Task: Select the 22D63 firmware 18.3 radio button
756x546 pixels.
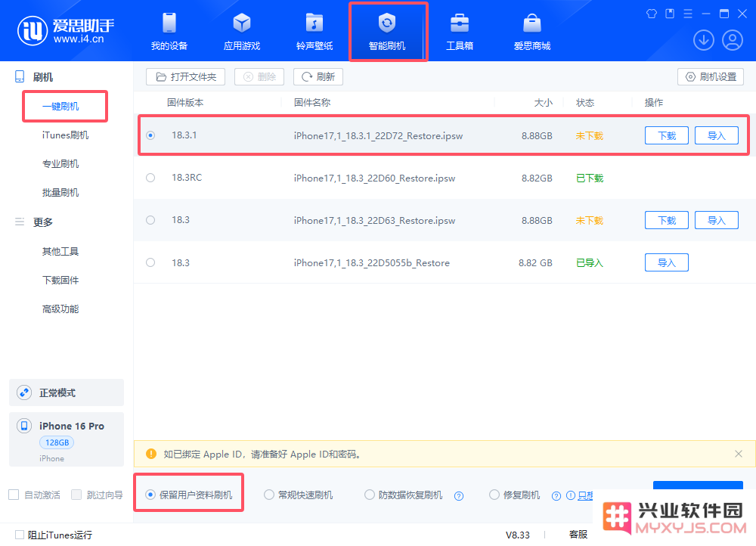Action: (150, 220)
